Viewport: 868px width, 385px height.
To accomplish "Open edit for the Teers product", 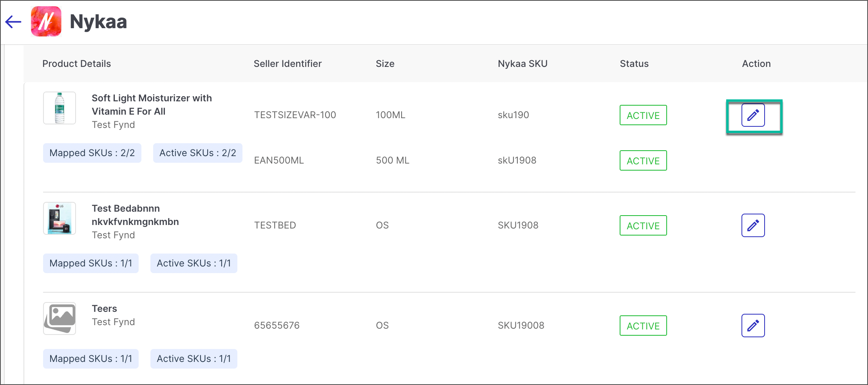I will [753, 326].
